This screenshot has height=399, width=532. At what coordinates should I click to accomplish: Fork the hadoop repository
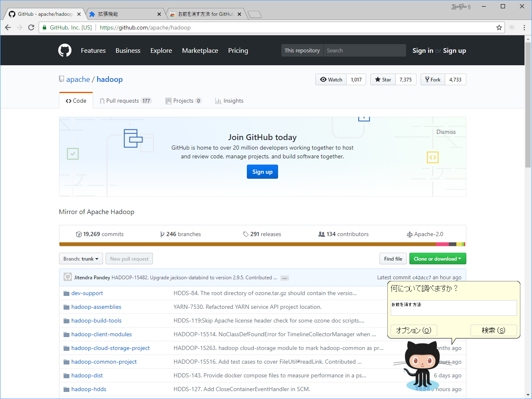point(433,79)
